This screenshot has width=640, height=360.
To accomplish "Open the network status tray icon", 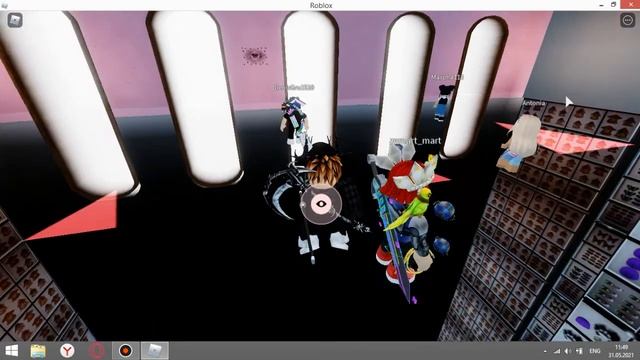I will tap(557, 351).
